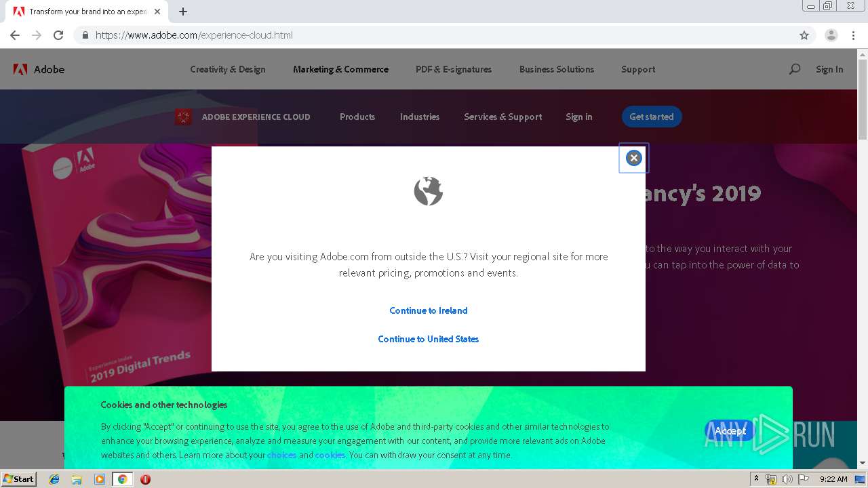The width and height of the screenshot is (868, 488).
Task: Open the Creativity & Design menu
Action: [x=228, y=69]
